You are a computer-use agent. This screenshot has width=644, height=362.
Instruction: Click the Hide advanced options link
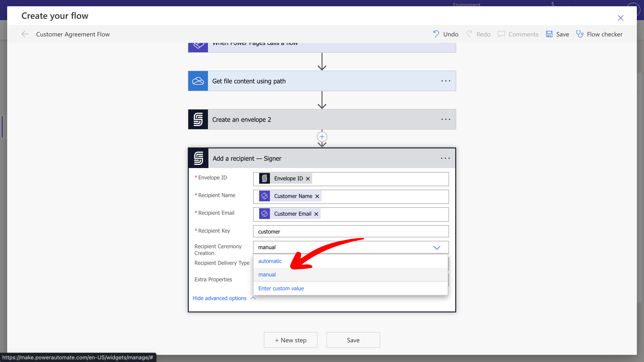[220, 298]
